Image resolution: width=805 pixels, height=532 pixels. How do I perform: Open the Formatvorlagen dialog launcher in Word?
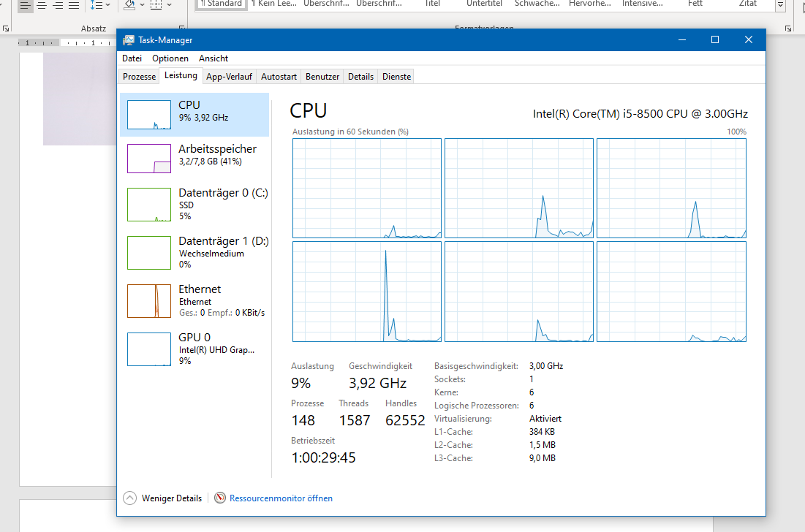pyautogui.click(x=788, y=28)
